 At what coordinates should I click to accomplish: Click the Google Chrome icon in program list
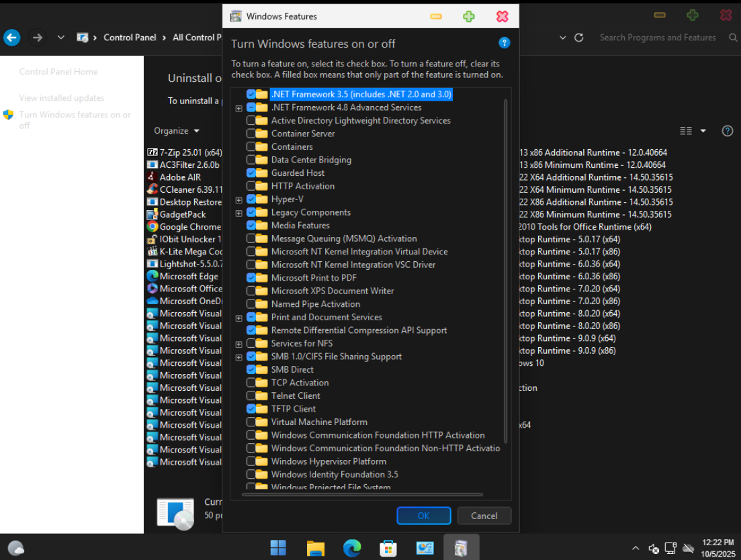pyautogui.click(x=152, y=227)
